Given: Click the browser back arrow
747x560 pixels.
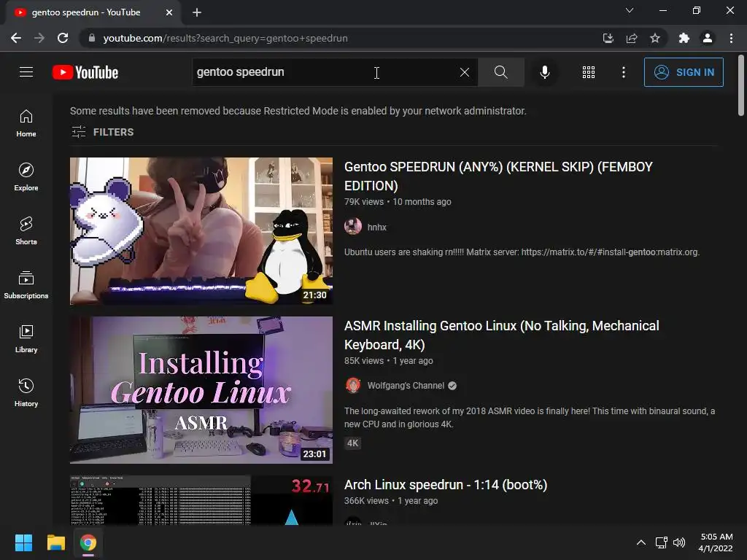Looking at the screenshot, I should (16, 38).
